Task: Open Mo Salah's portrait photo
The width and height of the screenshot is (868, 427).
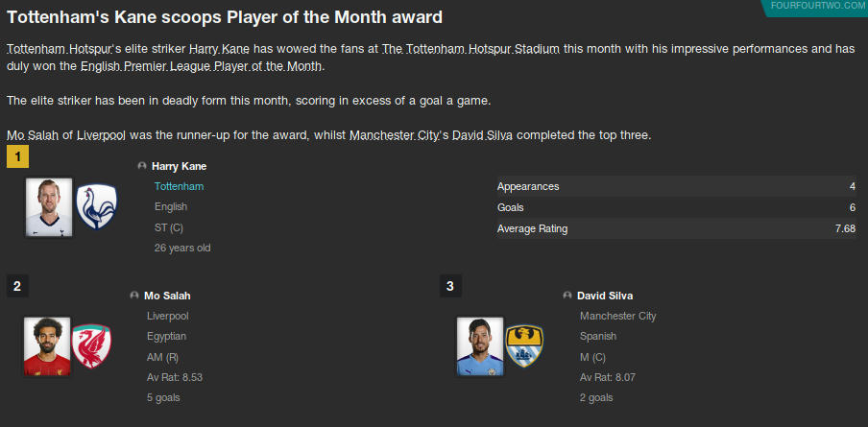Action: 48,345
